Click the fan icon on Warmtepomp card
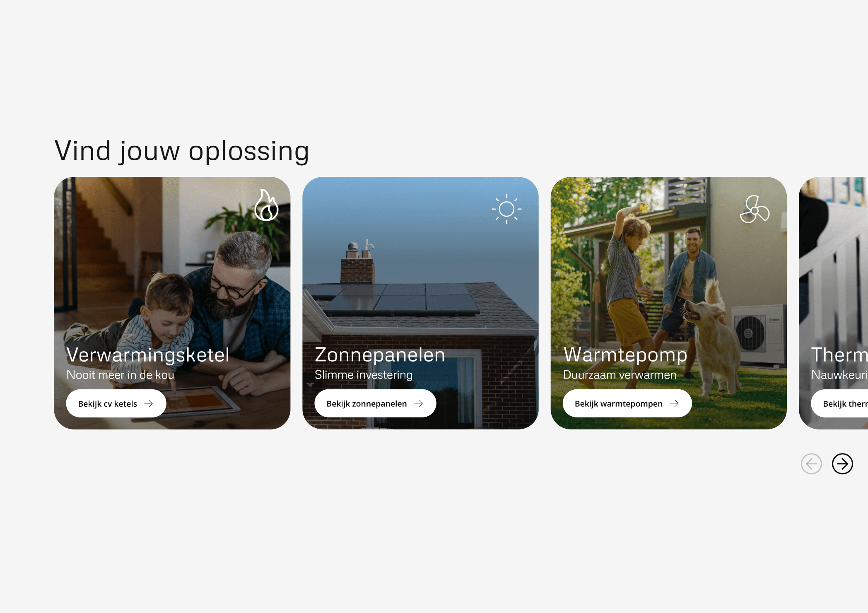The image size is (868, 613). tap(755, 209)
